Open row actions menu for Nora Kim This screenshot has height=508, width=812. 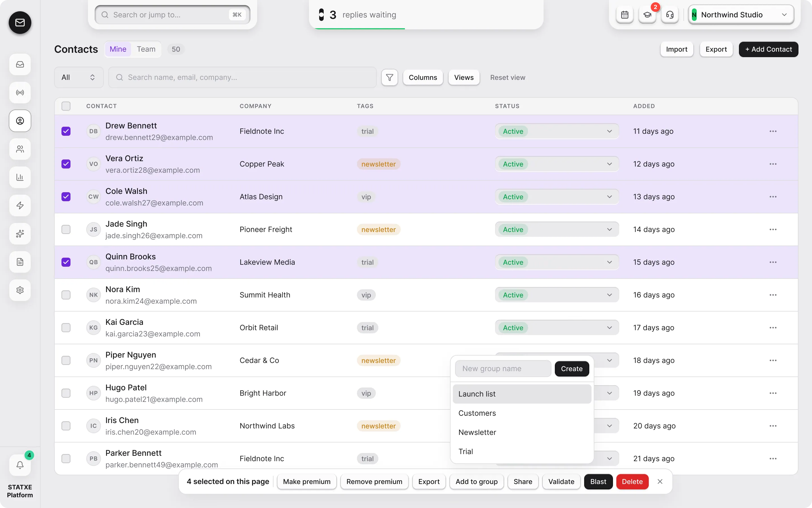click(773, 295)
